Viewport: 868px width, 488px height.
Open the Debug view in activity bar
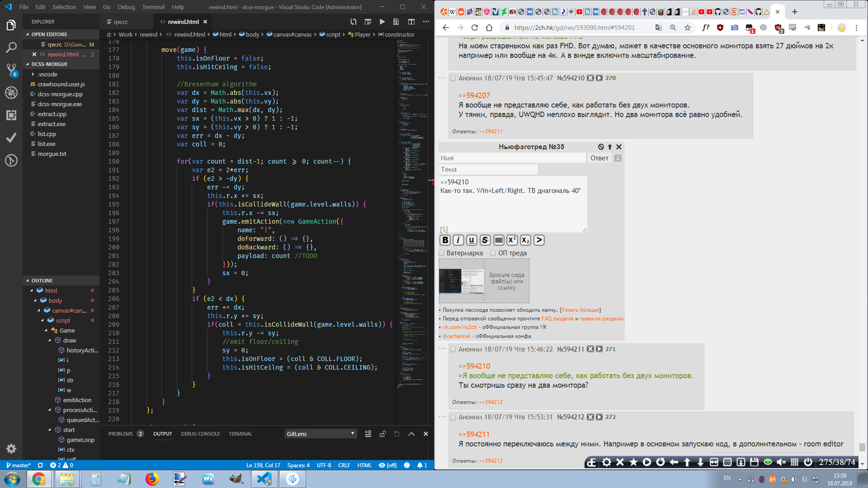pos(11,93)
